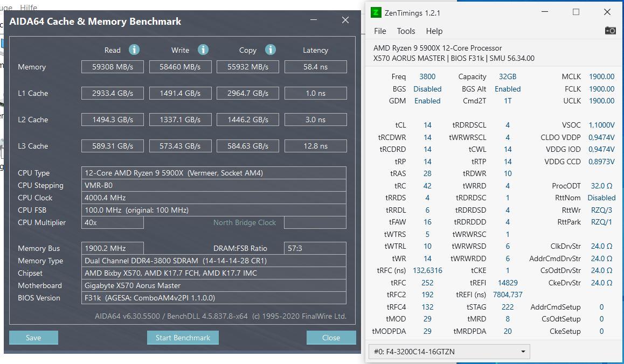Click Memory Type field Dual Channel DDR4-3800
The height and width of the screenshot is (364, 624).
point(214,261)
